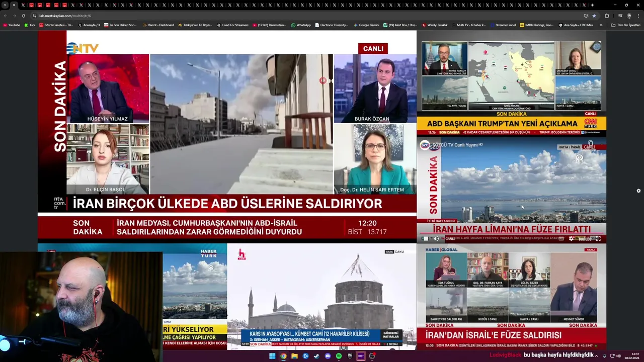Focus the Haber Global live stream
Viewport: 644px width, 362px height.
click(511, 298)
